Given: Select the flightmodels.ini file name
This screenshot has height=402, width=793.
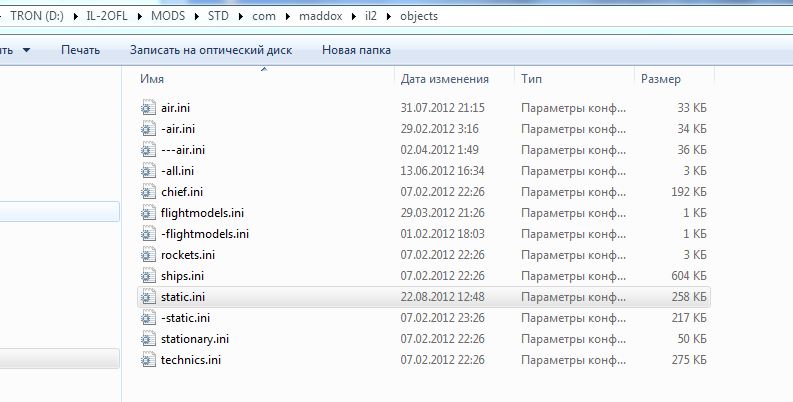Looking at the screenshot, I should click(202, 213).
